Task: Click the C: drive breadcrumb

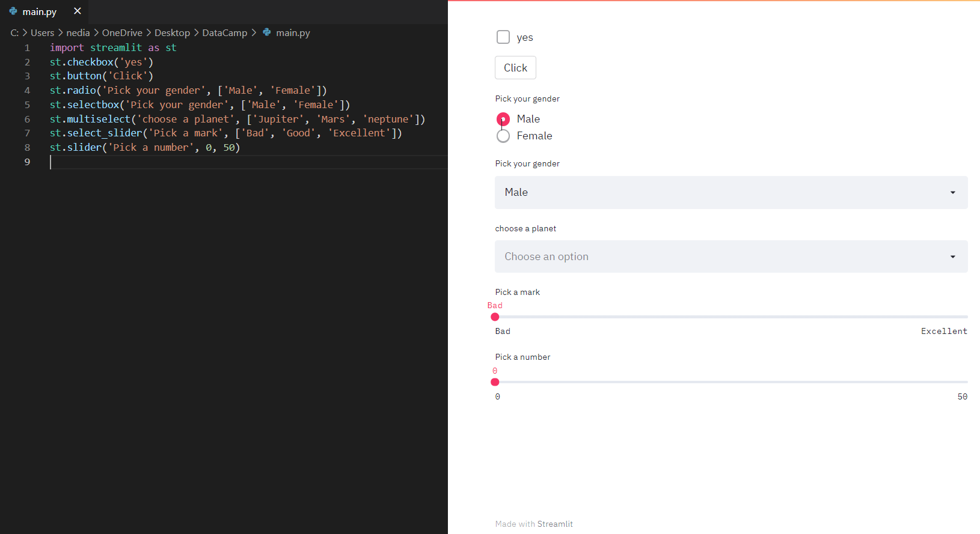Action: tap(14, 33)
